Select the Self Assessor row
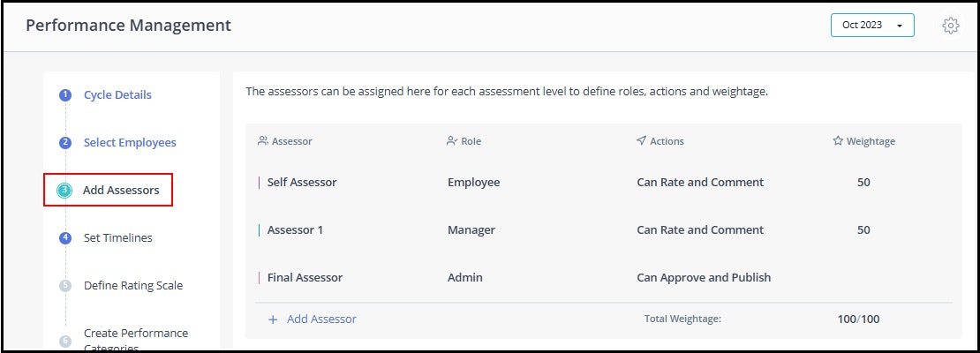The image size is (980, 353). point(604,183)
